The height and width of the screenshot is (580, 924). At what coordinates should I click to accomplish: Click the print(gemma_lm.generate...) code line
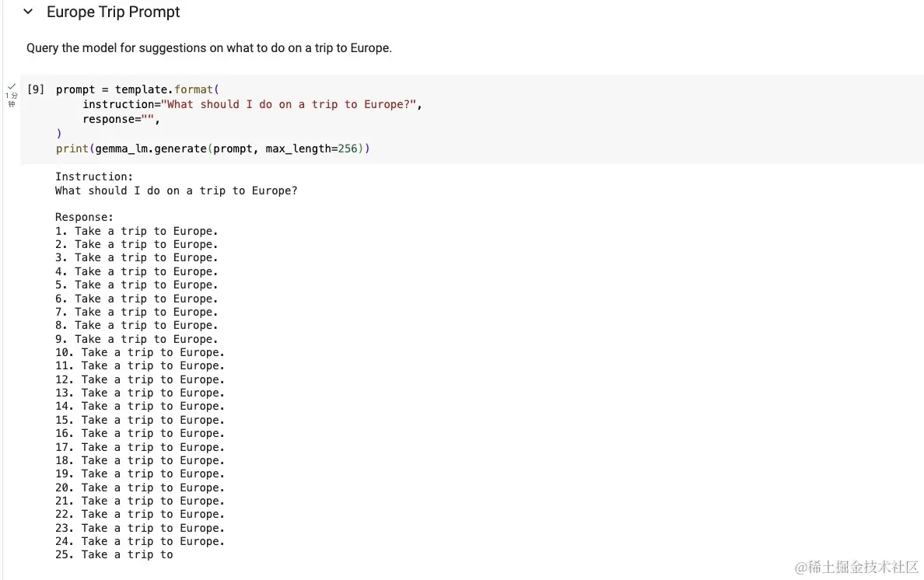click(212, 148)
